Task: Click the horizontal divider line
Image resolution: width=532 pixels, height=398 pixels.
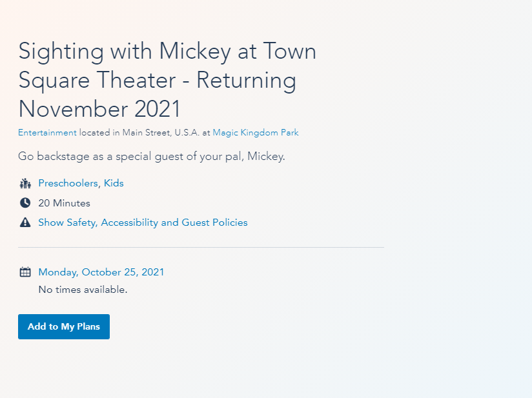Action: (201, 247)
